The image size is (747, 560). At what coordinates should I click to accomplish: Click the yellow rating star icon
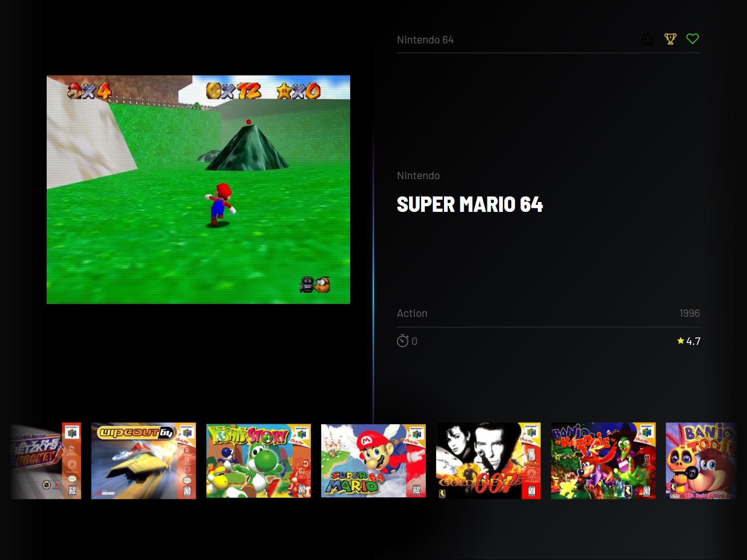click(681, 341)
